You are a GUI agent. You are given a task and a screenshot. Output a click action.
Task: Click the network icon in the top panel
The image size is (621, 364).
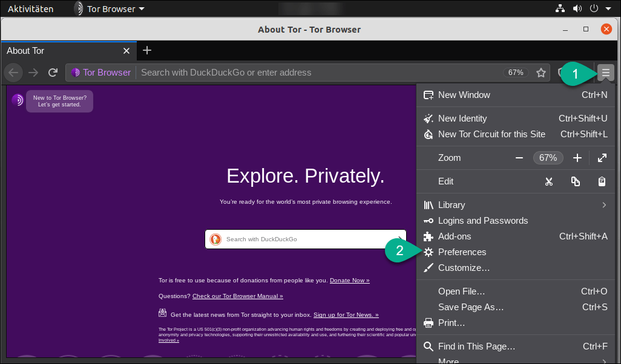tap(560, 8)
